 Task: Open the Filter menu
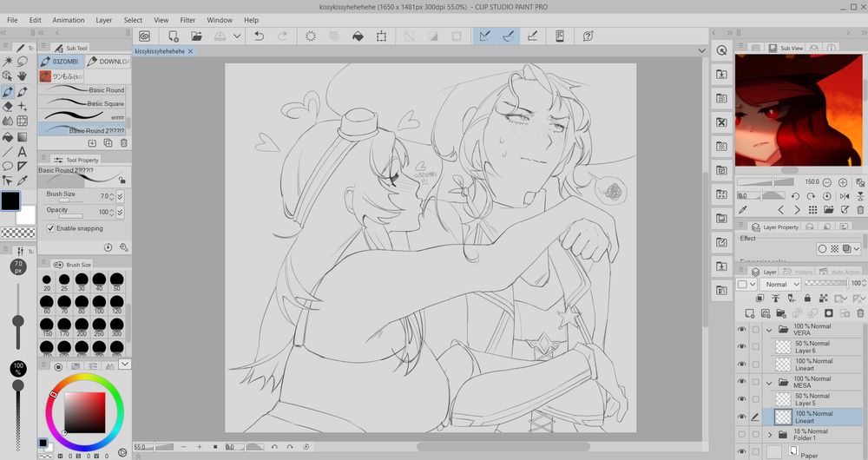pos(187,20)
